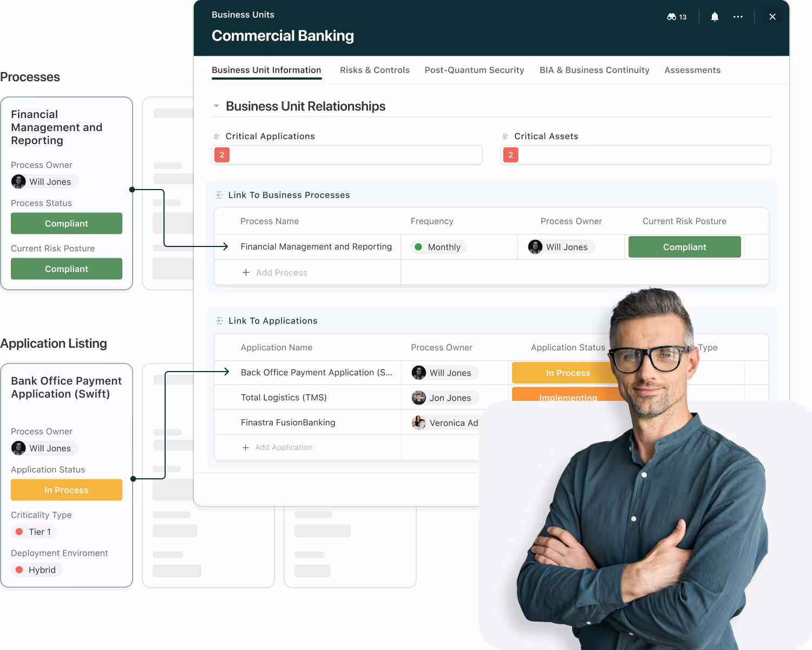Click In Process status on the Swift card

[x=67, y=490]
